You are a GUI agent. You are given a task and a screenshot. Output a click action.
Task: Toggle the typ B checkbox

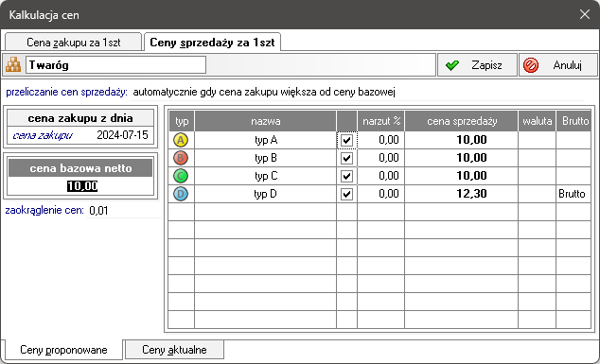tap(346, 158)
